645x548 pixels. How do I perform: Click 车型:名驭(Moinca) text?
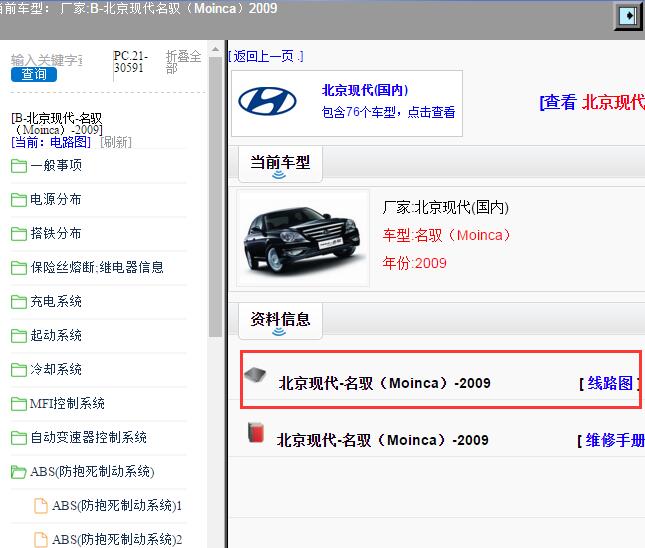coord(446,235)
